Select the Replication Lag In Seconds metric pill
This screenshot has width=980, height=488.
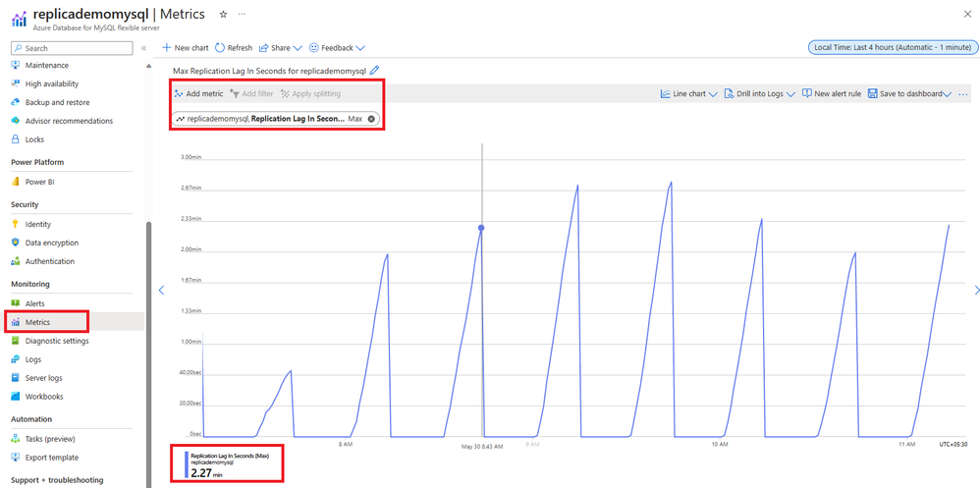tap(276, 119)
